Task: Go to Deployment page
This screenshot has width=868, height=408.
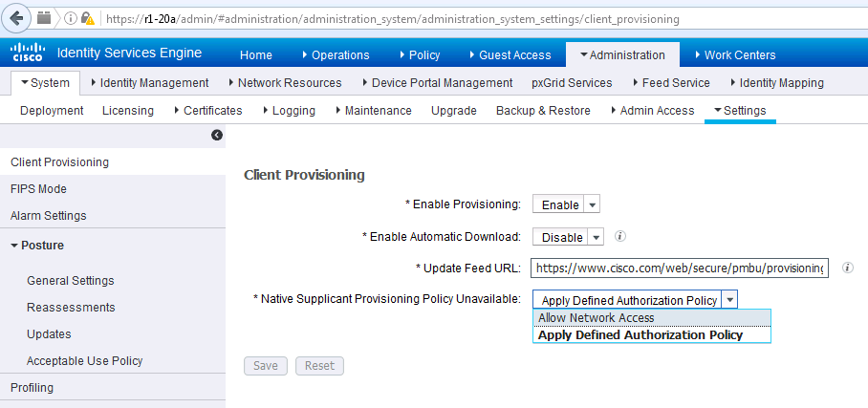Action: [x=52, y=111]
